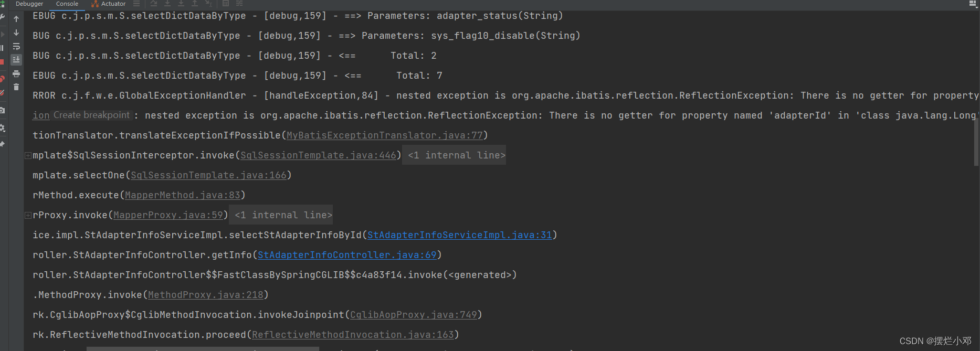This screenshot has height=351, width=980.
Task: Click the 'Create breakpoint' link in the trace
Action: (x=92, y=114)
